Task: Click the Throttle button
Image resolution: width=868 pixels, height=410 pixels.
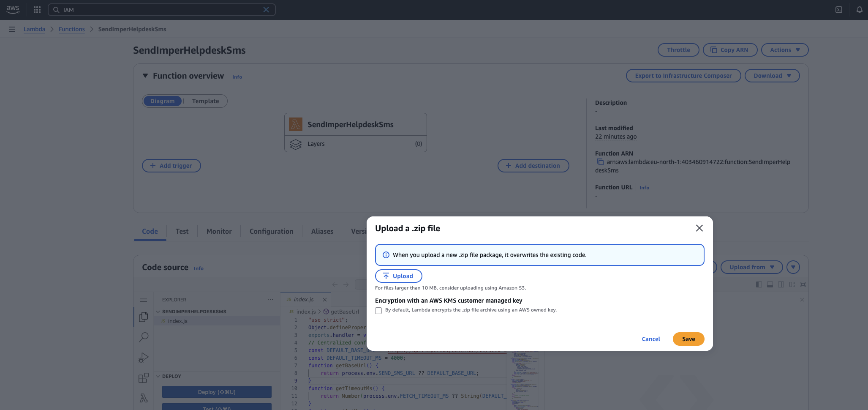Action: 678,50
